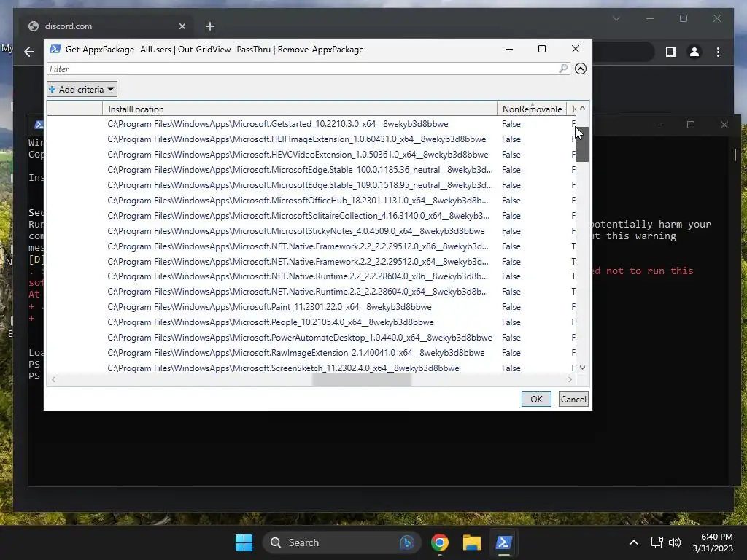Screen dimensions: 747x560
Task: Go back in the Chrome browser
Action: (x=29, y=52)
